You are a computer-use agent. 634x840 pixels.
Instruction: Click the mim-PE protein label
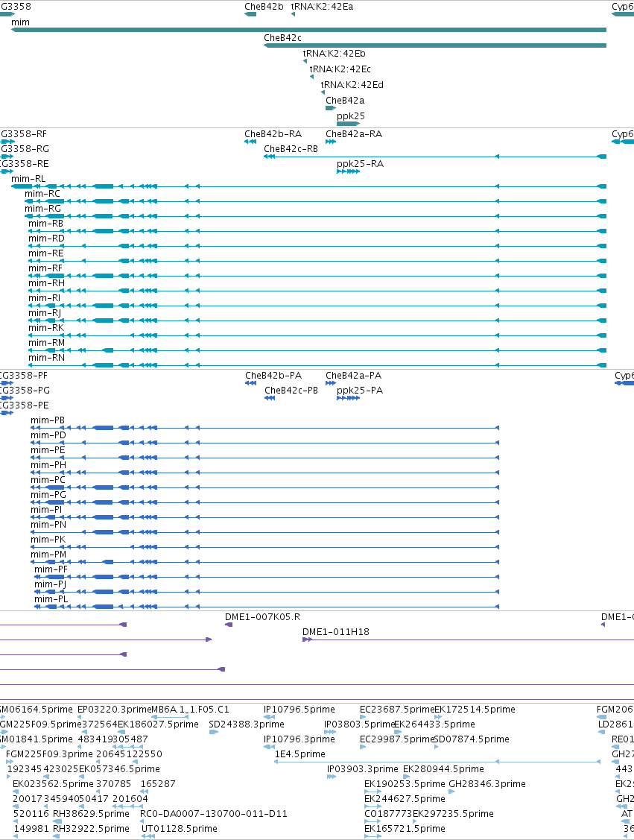tap(48, 450)
